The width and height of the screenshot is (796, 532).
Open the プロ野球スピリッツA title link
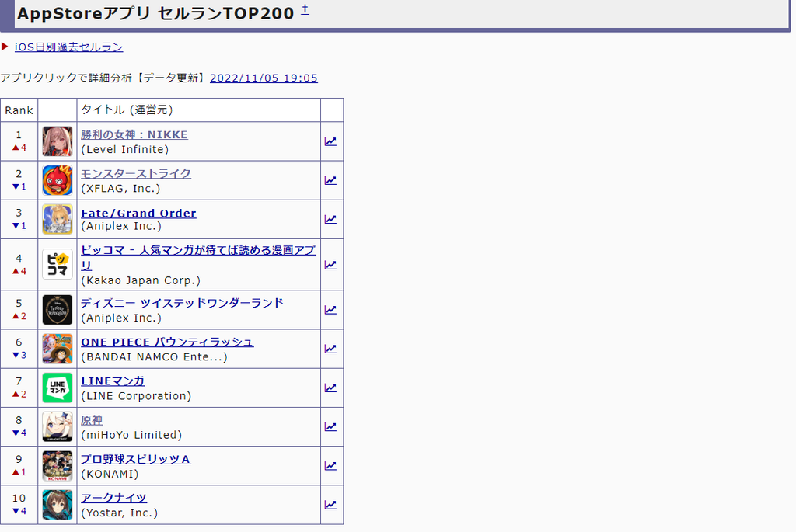point(136,459)
